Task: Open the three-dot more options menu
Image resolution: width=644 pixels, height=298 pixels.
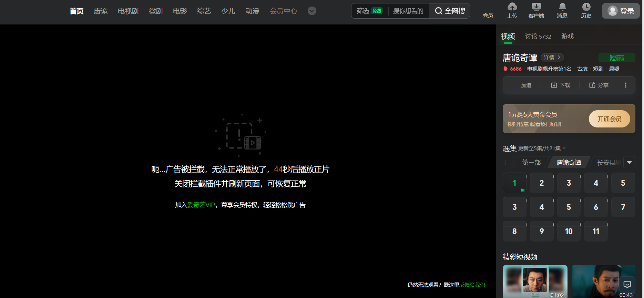Action: tap(626, 85)
